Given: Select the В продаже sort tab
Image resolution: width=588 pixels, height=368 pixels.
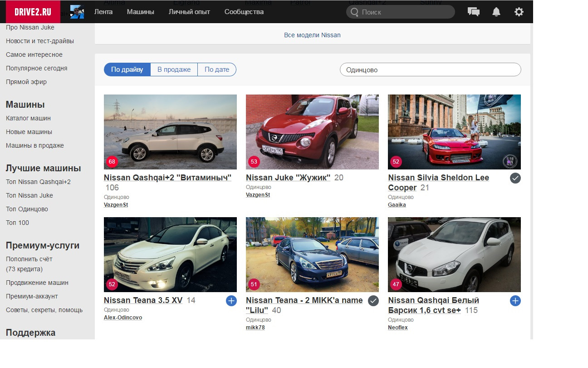Looking at the screenshot, I should click(174, 70).
